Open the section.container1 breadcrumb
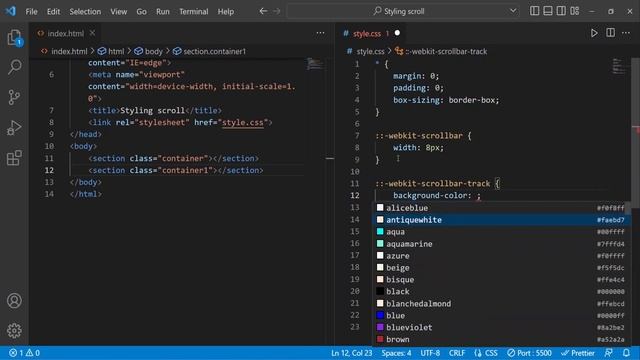This screenshot has width=640, height=360. (209, 51)
